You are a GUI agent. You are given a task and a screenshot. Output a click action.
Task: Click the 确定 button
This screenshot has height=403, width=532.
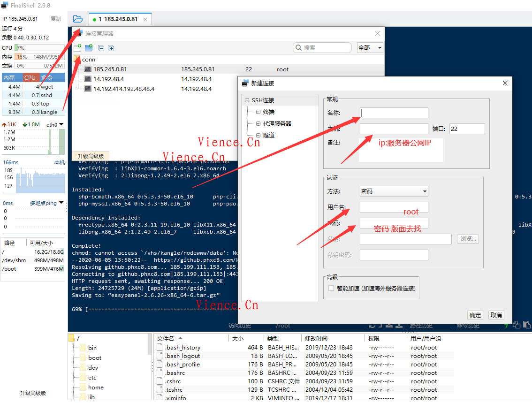pos(475,315)
